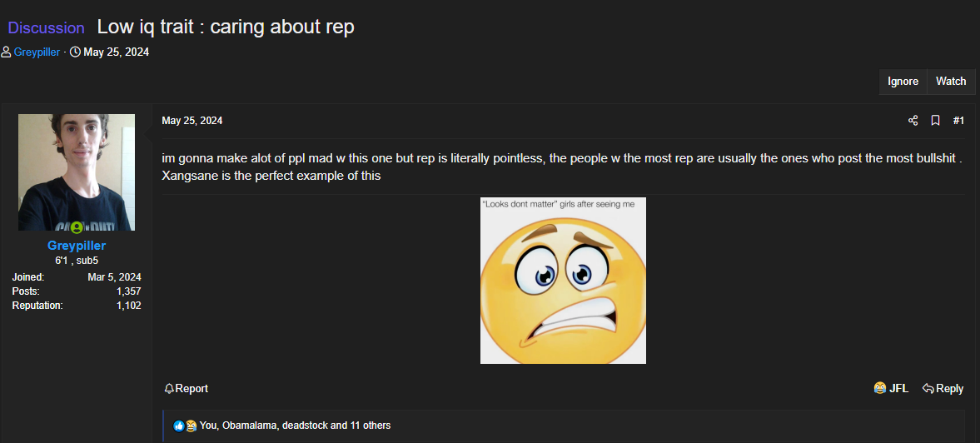The width and height of the screenshot is (980, 443).
Task: Open Greypiller profile from thread header
Action: pos(37,52)
